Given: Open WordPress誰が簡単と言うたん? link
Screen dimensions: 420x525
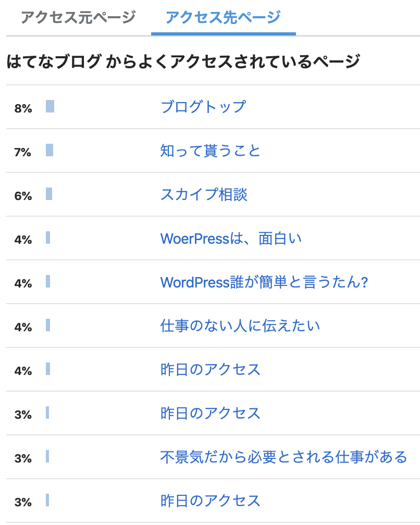Looking at the screenshot, I should [264, 282].
